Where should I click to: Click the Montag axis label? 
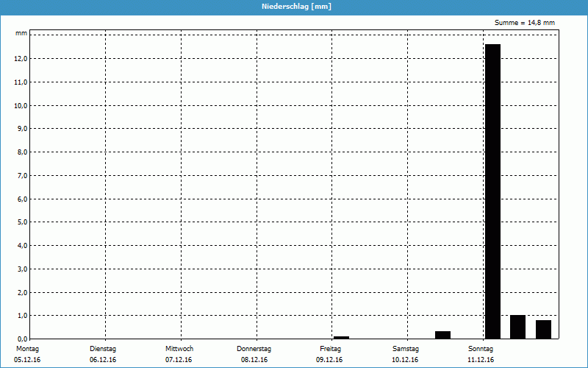point(27,348)
